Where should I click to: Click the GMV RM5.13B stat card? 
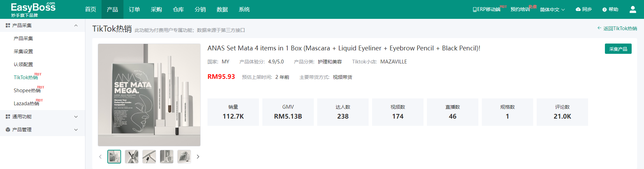(x=288, y=112)
